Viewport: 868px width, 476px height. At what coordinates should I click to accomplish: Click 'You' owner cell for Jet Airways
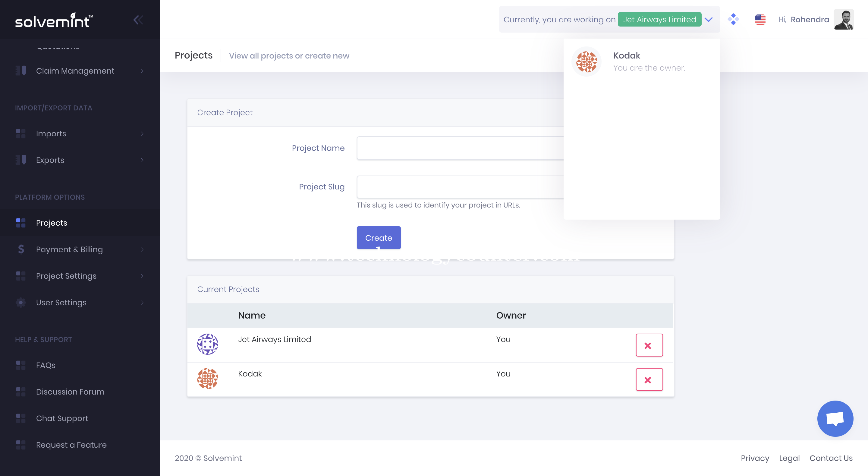tap(503, 339)
